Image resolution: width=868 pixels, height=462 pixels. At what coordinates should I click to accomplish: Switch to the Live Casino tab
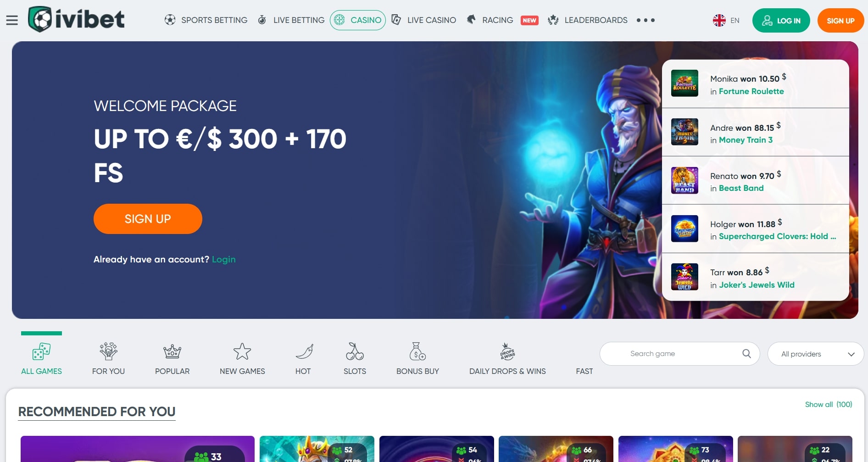pos(423,20)
